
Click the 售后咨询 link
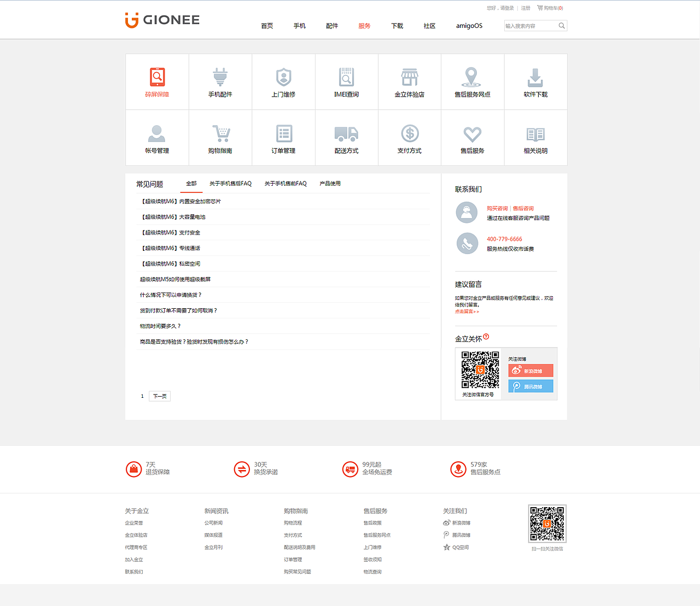(x=523, y=208)
